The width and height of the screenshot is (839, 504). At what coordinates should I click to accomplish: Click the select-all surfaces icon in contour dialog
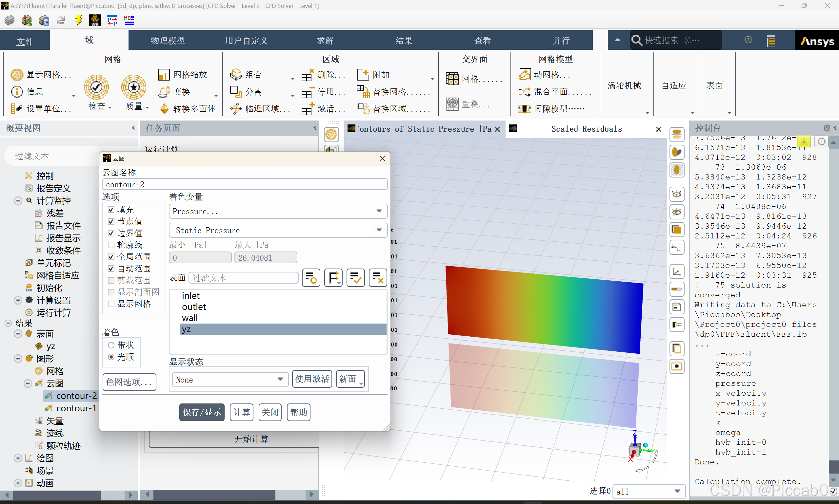[x=355, y=278]
